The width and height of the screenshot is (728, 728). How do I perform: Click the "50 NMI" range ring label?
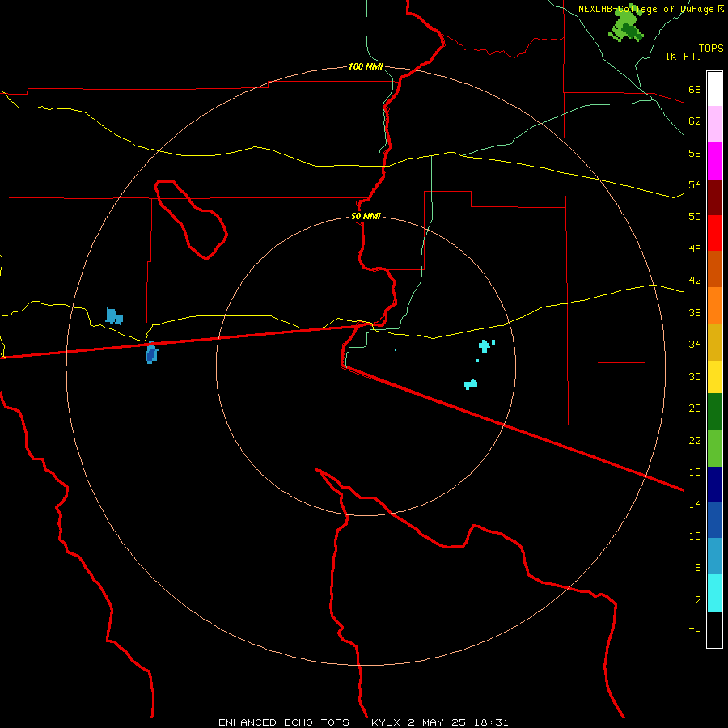point(366,216)
